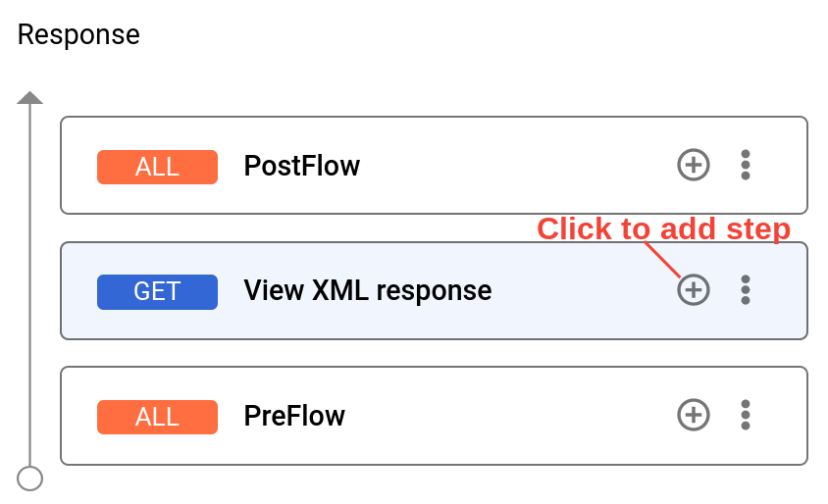Click the orange ALL badge beside PreFlow
The width and height of the screenshot is (828, 504).
pos(157,417)
